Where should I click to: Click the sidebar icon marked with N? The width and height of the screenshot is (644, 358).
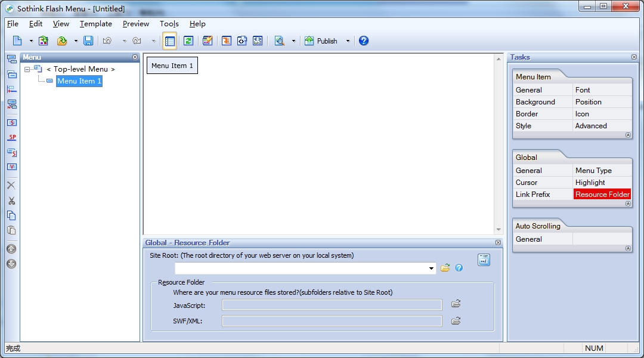(x=12, y=104)
